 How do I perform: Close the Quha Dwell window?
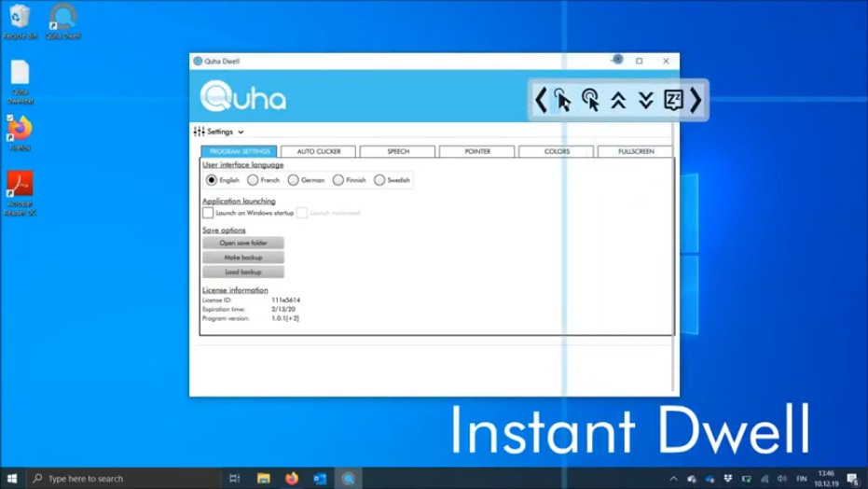pyautogui.click(x=666, y=61)
